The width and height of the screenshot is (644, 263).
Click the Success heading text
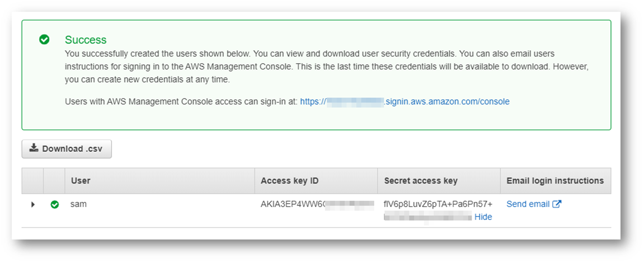pos(86,40)
